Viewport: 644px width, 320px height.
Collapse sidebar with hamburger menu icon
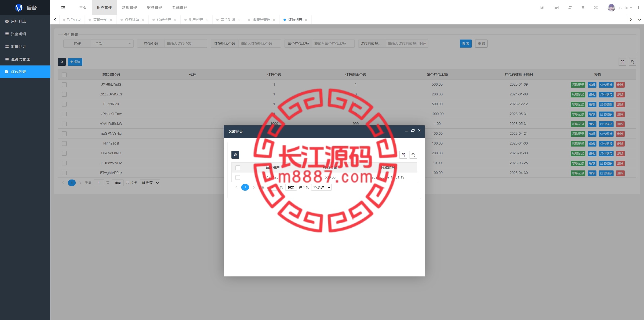point(63,8)
